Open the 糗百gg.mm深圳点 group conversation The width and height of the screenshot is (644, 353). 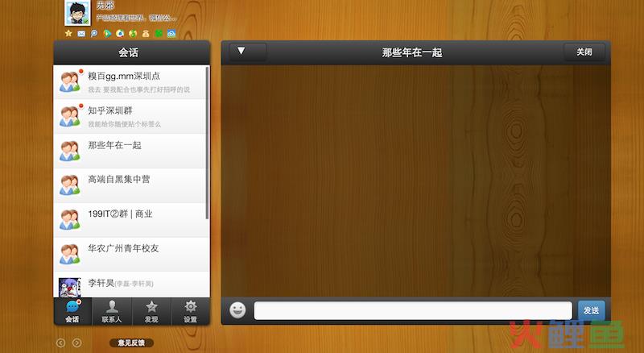point(130,82)
